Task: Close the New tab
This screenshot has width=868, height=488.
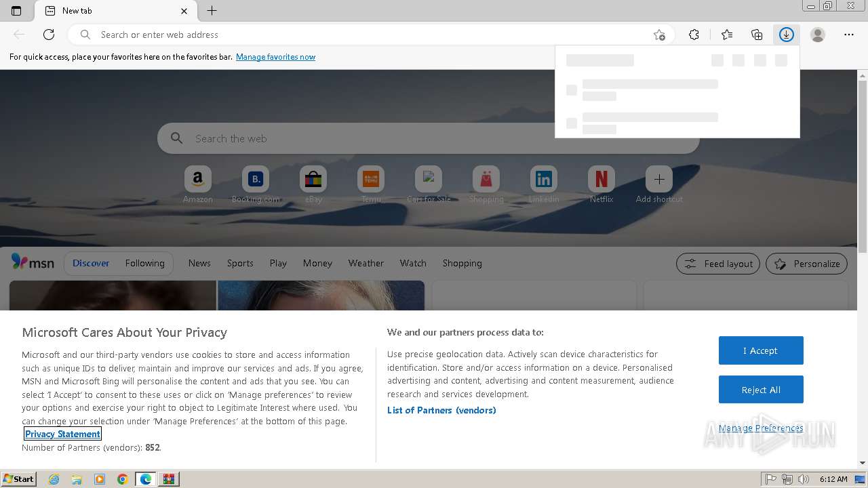Action: 184,11
